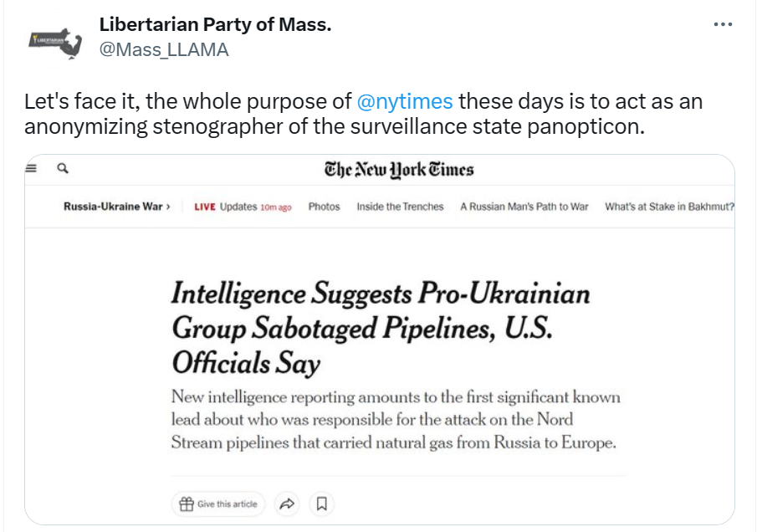
Task: Open the tweet's three-dot more options menu
Action: pos(723,25)
